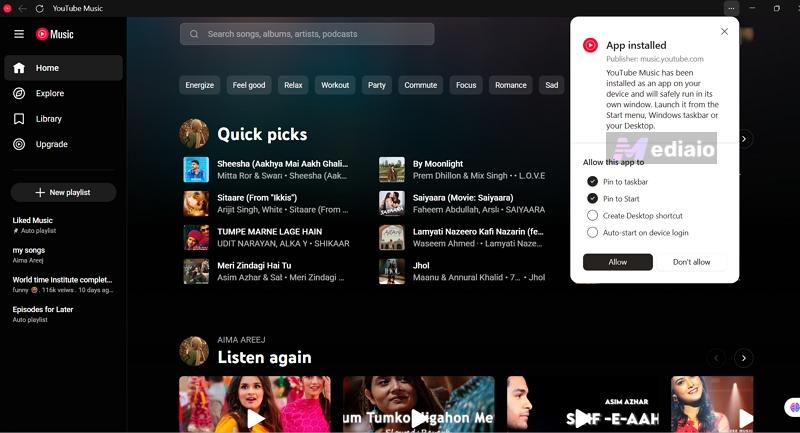Viewport: 800px width, 433px height.
Task: Open Library in the sidebar
Action: pyautogui.click(x=63, y=119)
